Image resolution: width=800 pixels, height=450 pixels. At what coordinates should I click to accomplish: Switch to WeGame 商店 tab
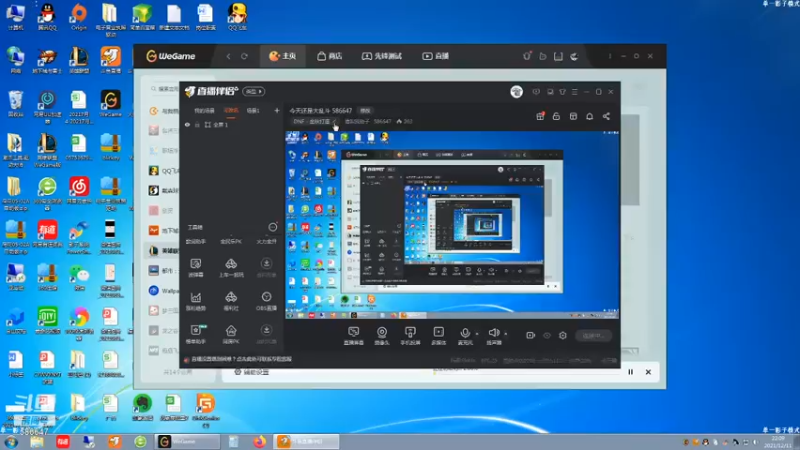pyautogui.click(x=330, y=56)
